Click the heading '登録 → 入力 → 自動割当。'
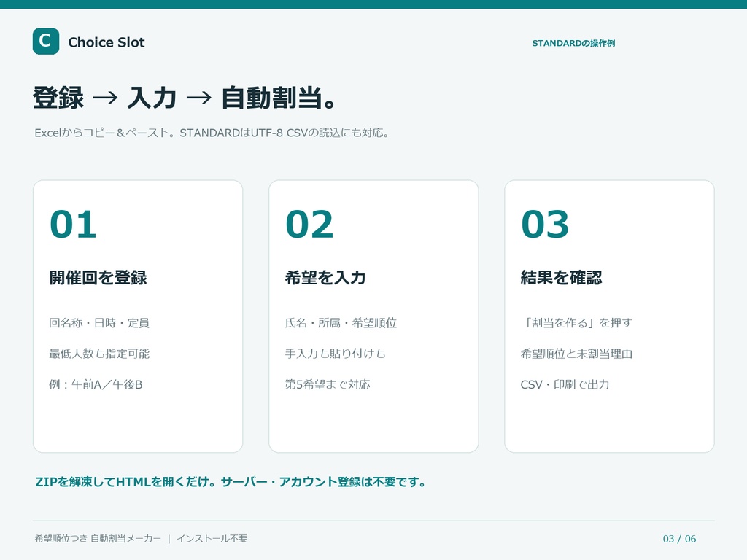The height and width of the screenshot is (560, 747). [185, 98]
